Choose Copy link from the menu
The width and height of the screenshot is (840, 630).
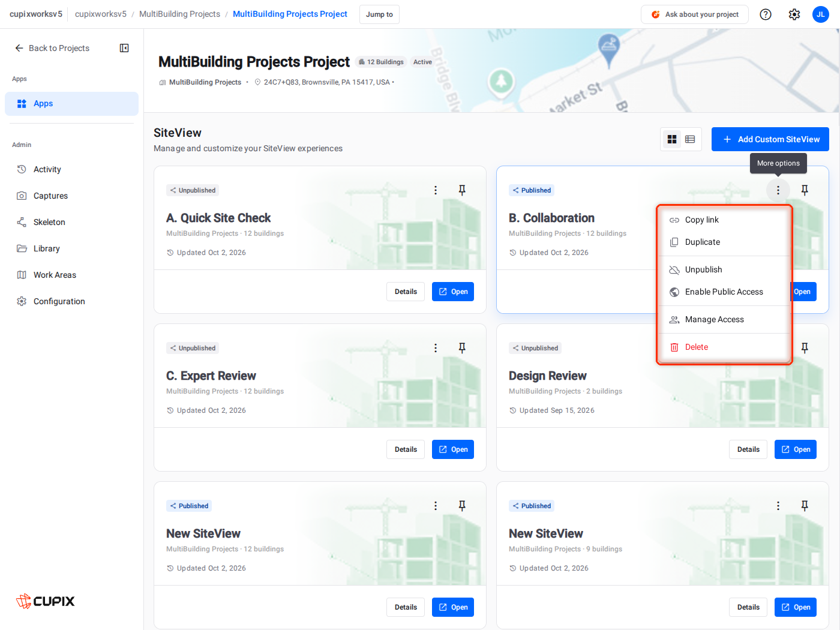[x=725, y=220]
